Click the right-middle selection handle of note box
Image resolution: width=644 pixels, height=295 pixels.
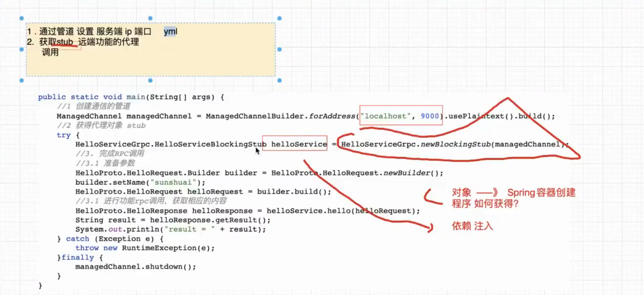[x=279, y=49]
